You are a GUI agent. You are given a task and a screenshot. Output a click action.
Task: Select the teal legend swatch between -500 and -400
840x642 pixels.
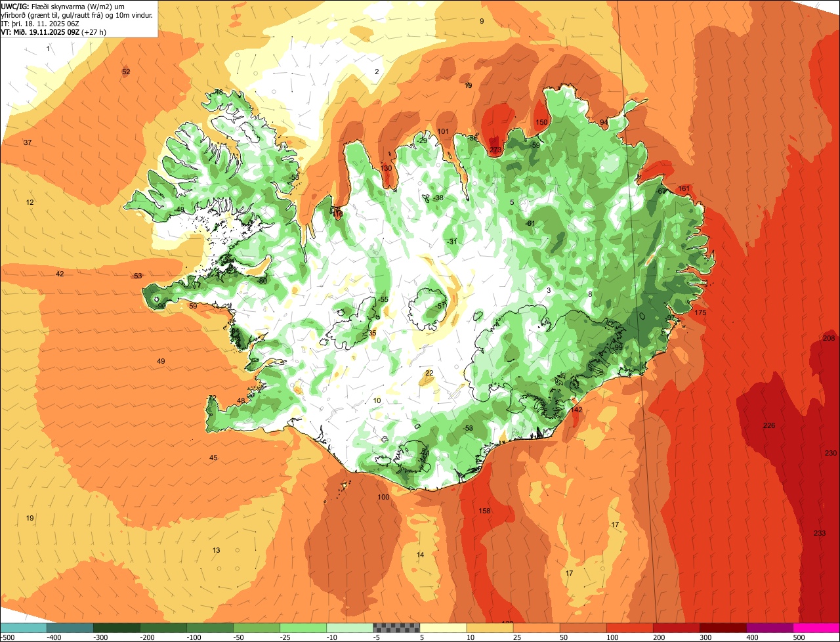click(x=23, y=628)
